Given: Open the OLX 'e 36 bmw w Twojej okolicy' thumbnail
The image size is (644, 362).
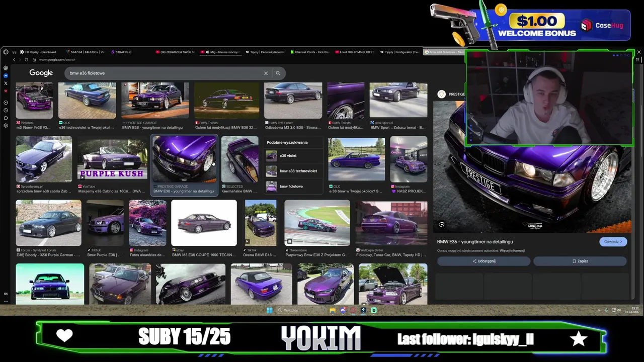Looking at the screenshot, I should [357, 159].
